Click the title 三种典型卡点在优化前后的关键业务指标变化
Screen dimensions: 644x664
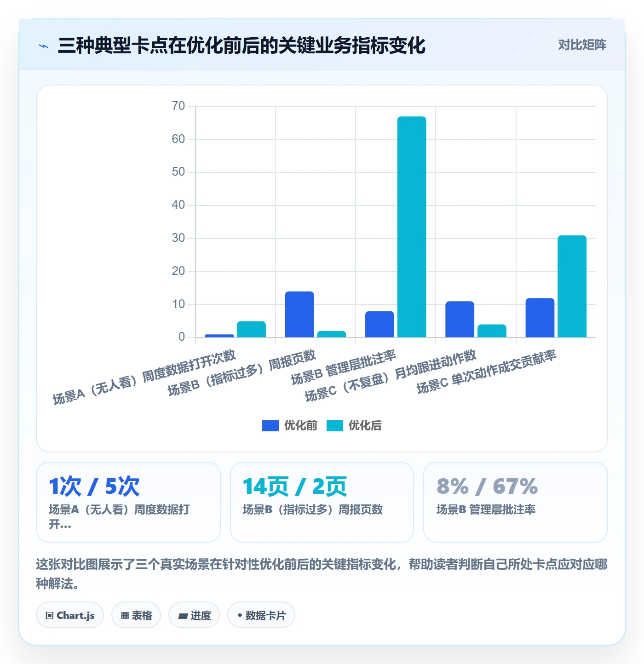241,46
